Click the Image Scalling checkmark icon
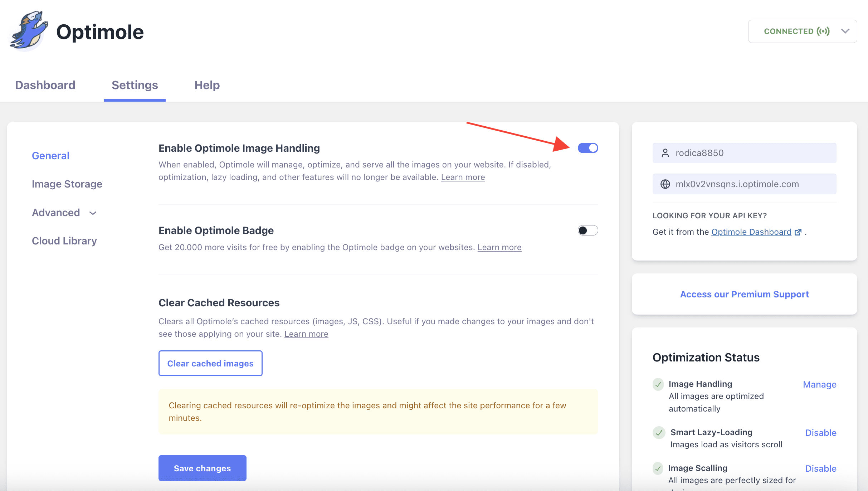868x491 pixels. 658,468
